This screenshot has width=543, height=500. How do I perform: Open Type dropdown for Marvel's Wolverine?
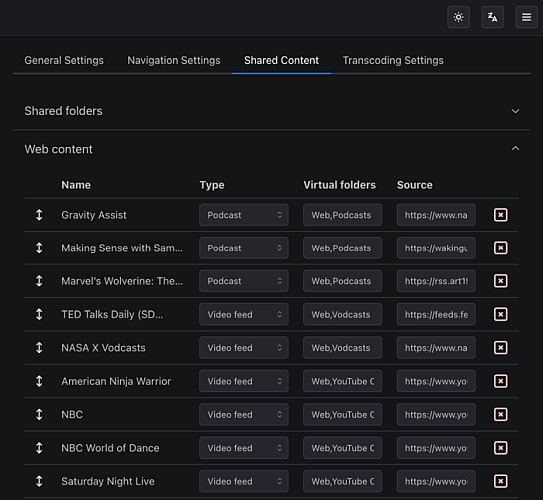point(244,281)
